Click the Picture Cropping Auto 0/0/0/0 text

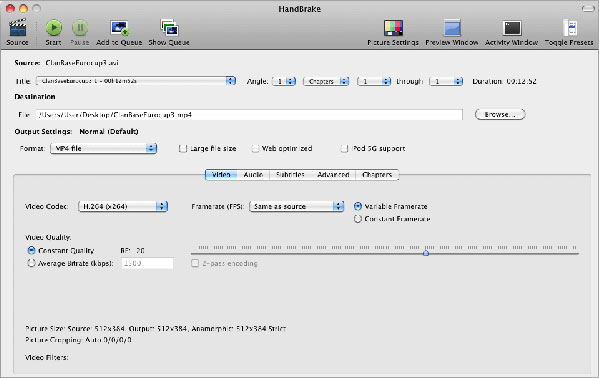tap(78, 339)
